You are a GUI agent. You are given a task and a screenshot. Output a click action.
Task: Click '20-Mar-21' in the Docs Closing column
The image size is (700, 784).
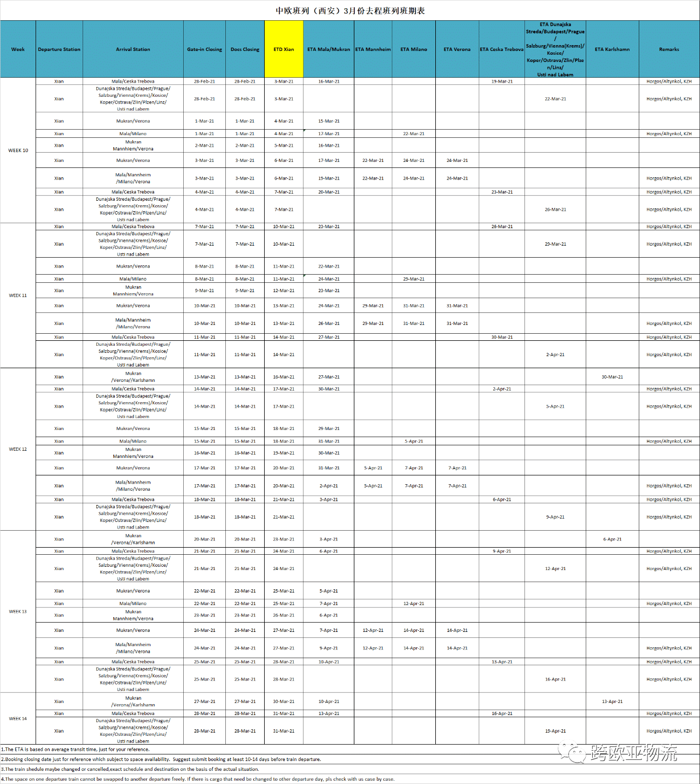[245, 539]
